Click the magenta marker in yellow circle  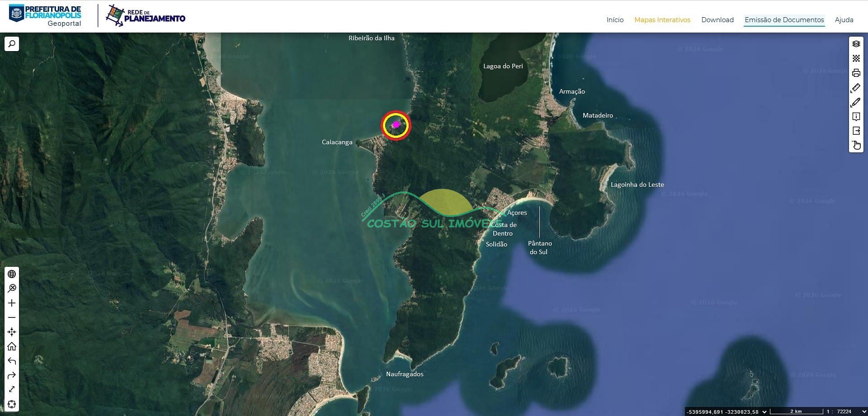tap(396, 125)
